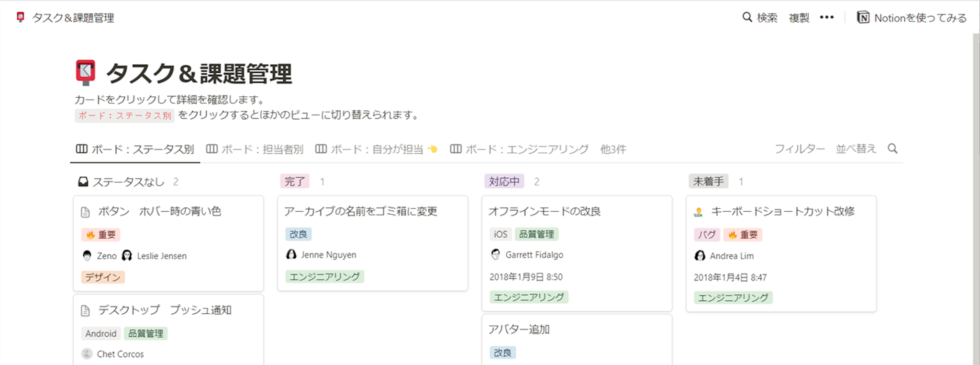Screen dimensions: 980x365
Task: Click Jenne Nguyen's avatar icon
Action: (x=291, y=255)
